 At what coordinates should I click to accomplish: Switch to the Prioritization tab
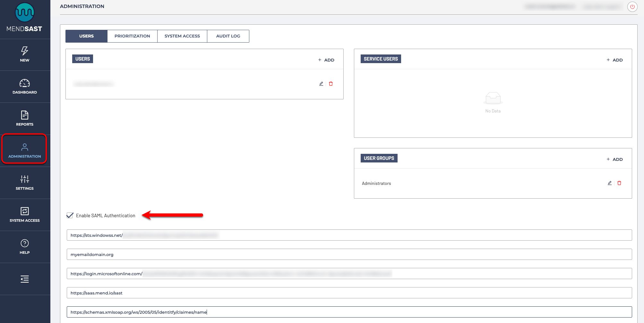(132, 36)
